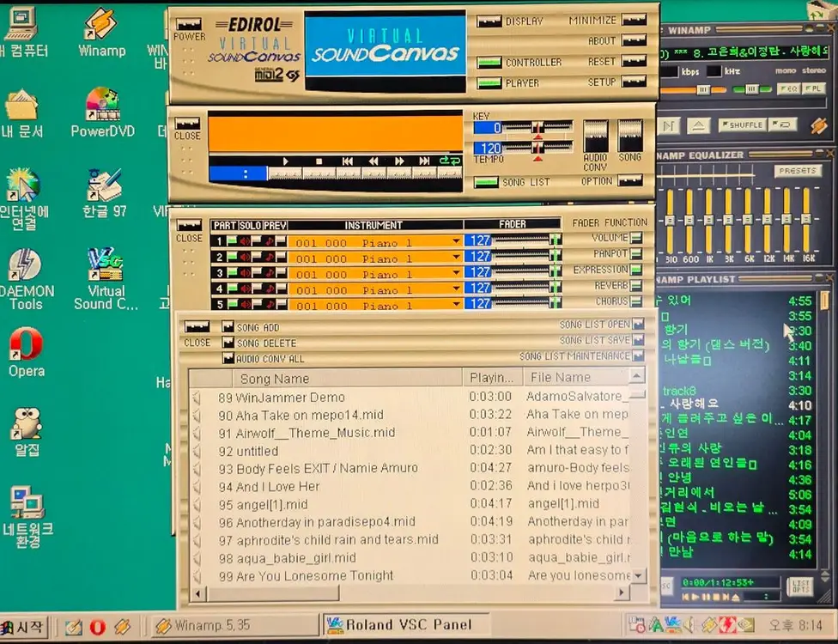Click the SONG icon button

point(630,135)
